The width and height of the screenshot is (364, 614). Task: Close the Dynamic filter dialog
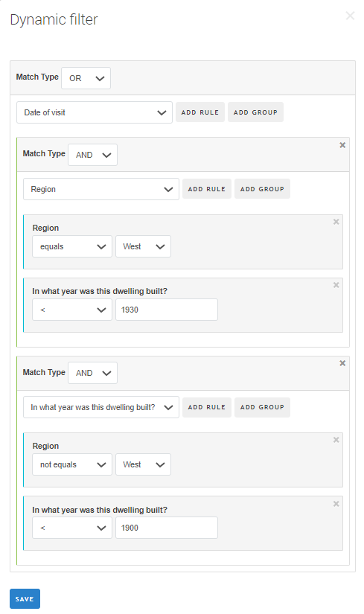pos(350,16)
